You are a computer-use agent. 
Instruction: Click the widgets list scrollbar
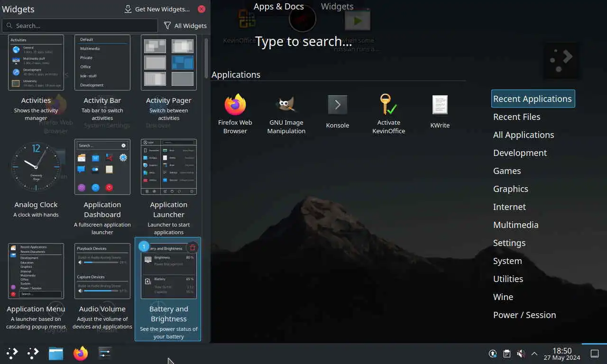coord(206,58)
